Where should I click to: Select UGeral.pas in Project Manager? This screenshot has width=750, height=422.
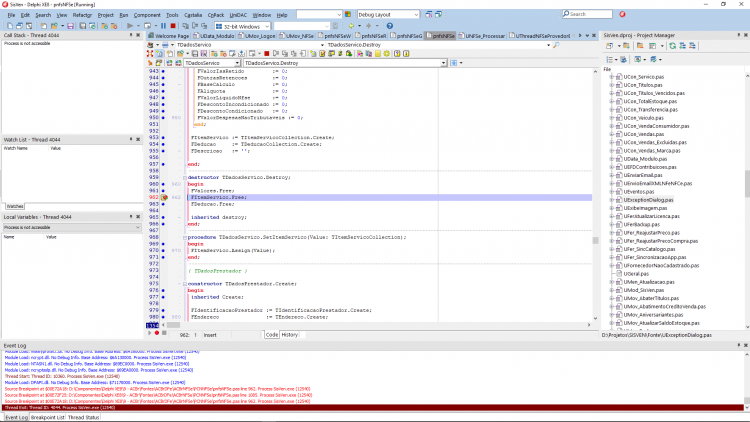[x=636, y=274]
